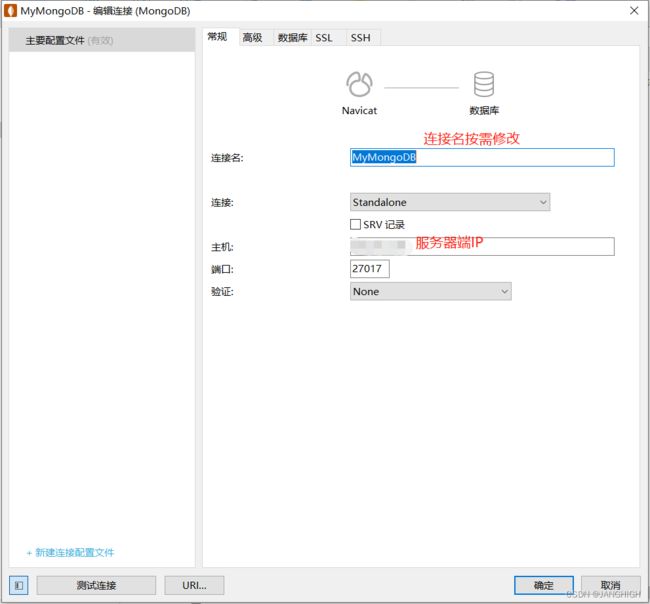Enable the SRV 记录 checkbox
650x604 pixels.
355,224
